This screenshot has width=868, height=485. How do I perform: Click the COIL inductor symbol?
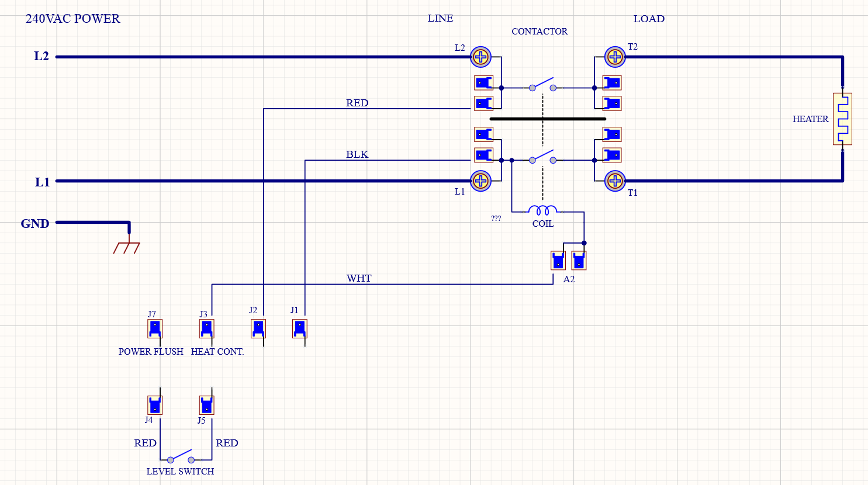click(542, 210)
